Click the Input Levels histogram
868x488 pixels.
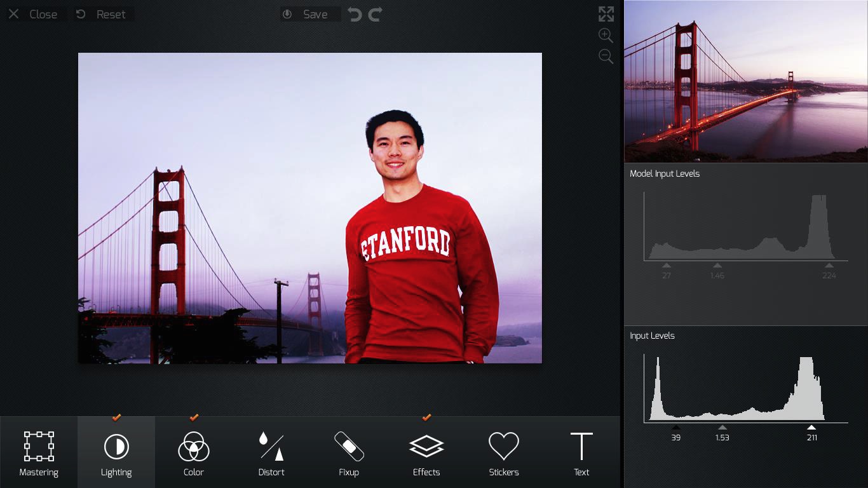tap(746, 389)
